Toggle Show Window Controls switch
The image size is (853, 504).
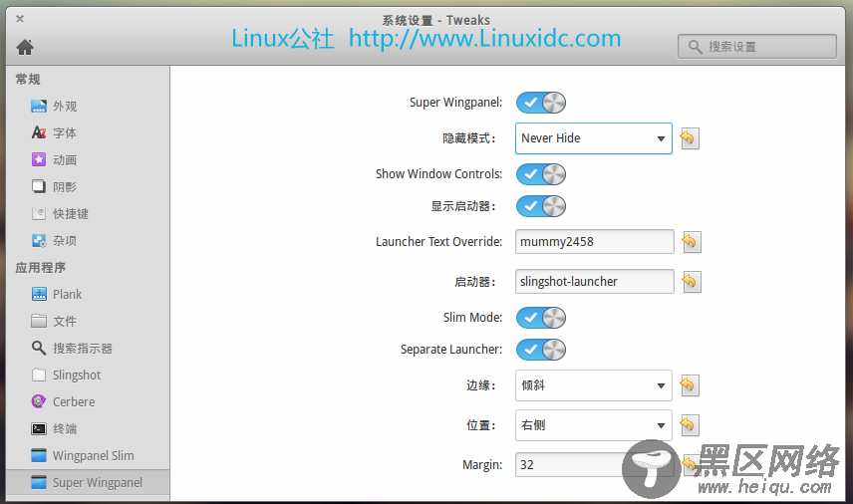(541, 174)
